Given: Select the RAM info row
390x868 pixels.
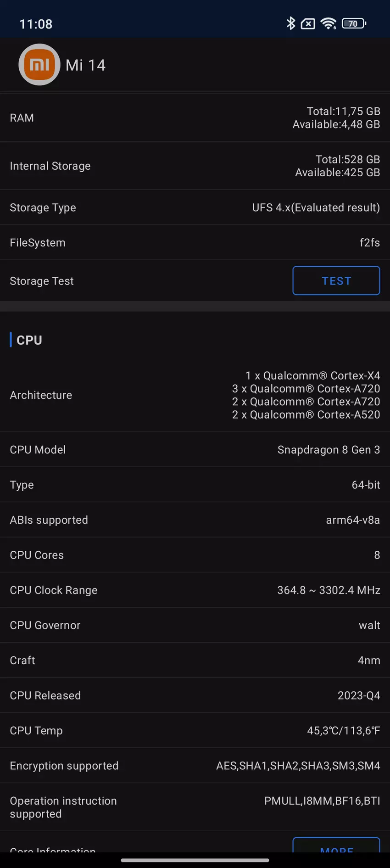Looking at the screenshot, I should tap(195, 118).
